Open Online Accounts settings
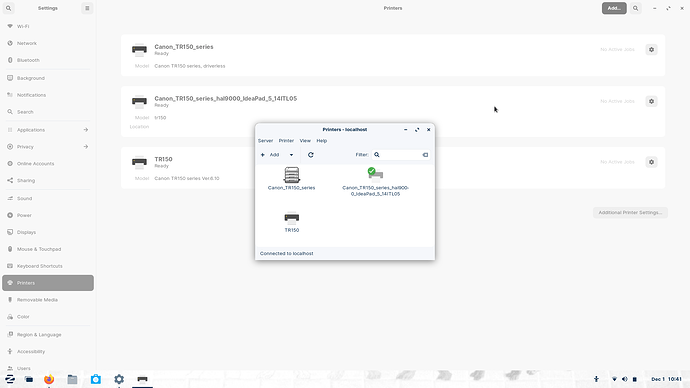 pyautogui.click(x=48, y=164)
